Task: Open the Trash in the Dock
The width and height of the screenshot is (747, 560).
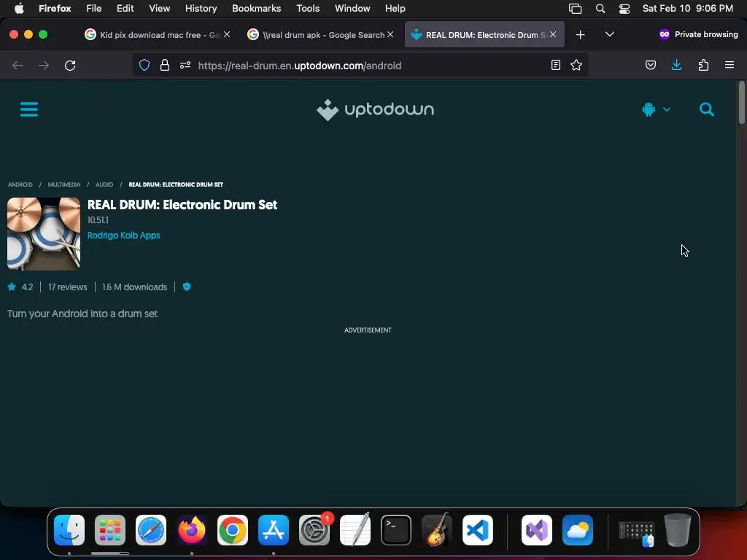Action: point(677,529)
